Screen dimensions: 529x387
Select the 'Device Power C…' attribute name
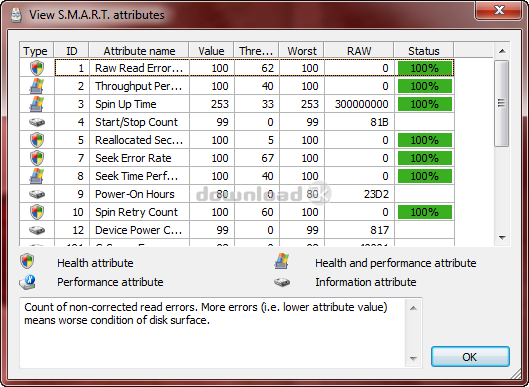[x=139, y=230]
